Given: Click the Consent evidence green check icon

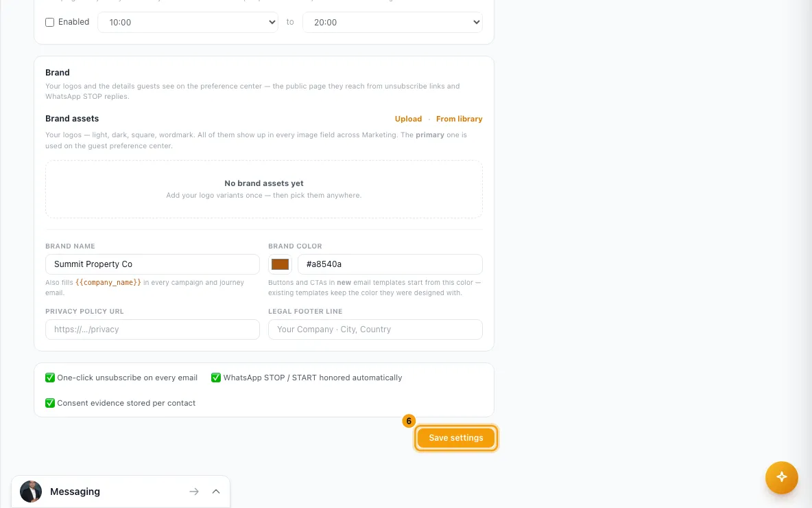Looking at the screenshot, I should [50, 403].
